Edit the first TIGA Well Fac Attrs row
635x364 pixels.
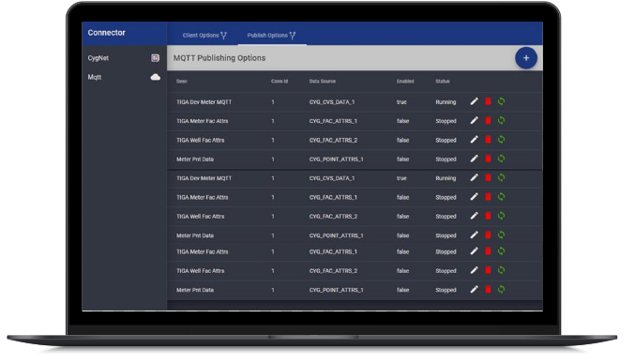point(474,140)
